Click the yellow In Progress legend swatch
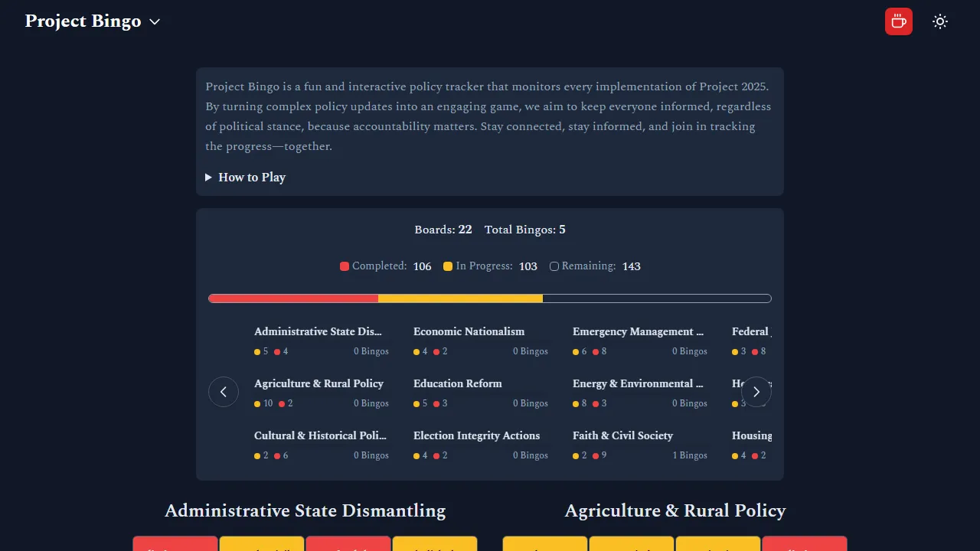Screen dimensions: 980x551 [448, 266]
